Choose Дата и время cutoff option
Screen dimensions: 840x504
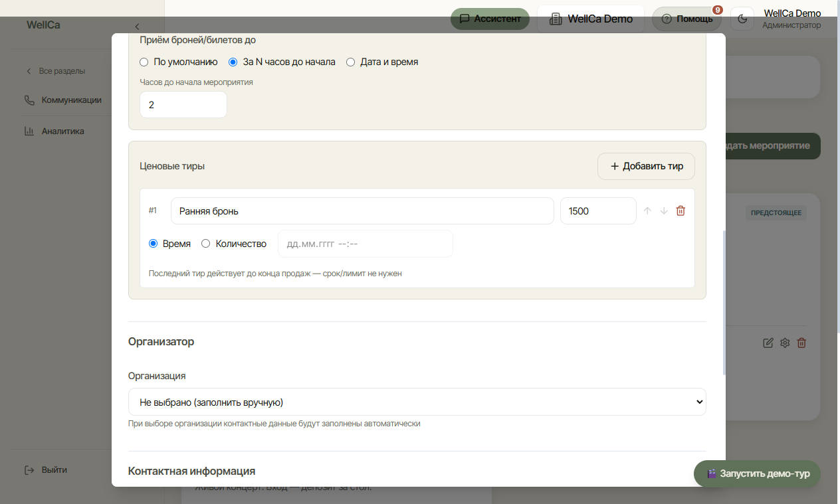pos(351,62)
